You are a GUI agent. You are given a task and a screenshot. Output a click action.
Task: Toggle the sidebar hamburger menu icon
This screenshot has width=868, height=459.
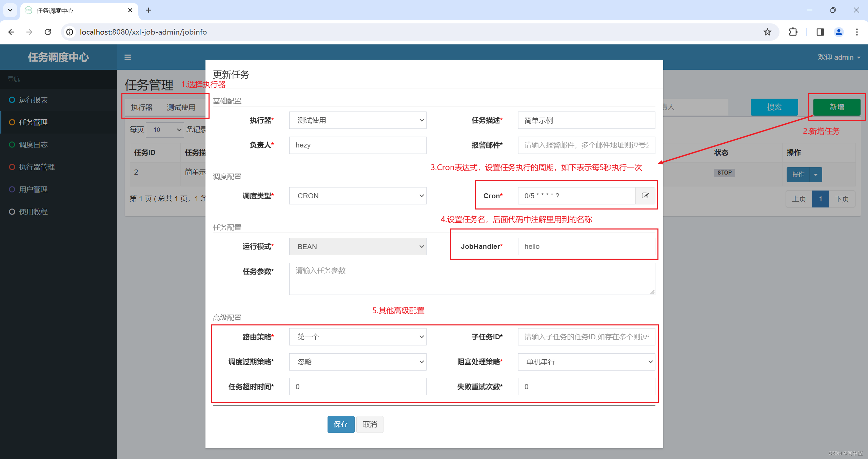click(127, 57)
